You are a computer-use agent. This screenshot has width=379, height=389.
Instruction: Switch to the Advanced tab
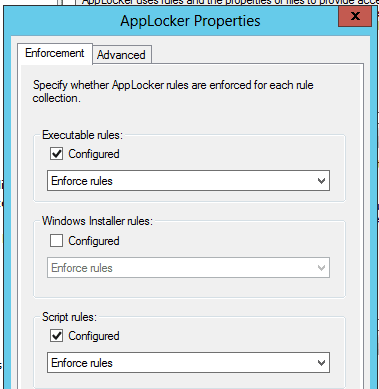pyautogui.click(x=122, y=55)
